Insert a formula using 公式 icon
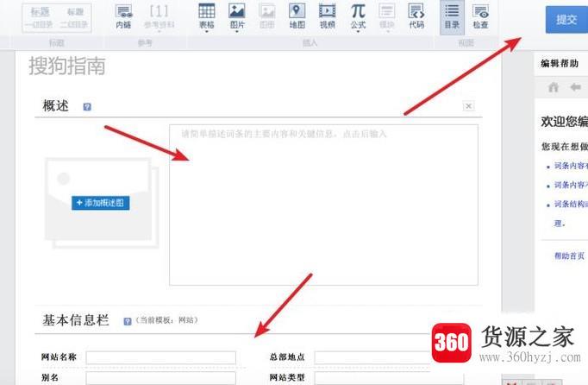 [x=358, y=16]
